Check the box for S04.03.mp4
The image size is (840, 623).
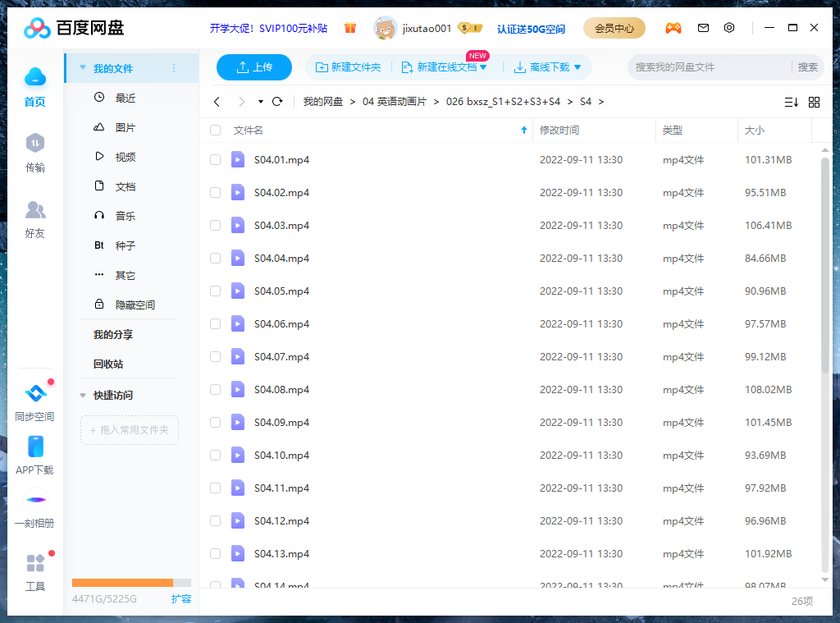(216, 225)
